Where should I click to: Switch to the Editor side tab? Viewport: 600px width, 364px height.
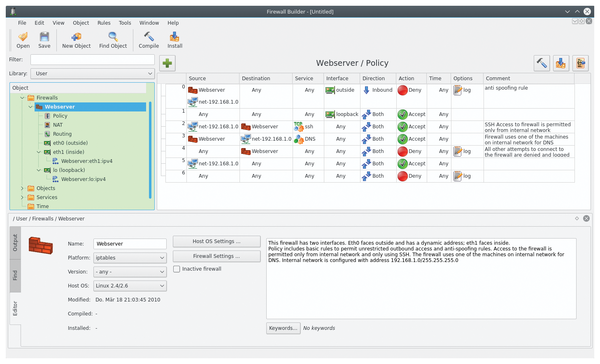point(15,309)
